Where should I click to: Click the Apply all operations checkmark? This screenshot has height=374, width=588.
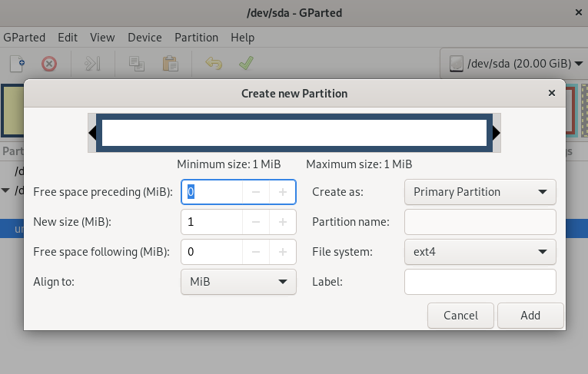246,63
